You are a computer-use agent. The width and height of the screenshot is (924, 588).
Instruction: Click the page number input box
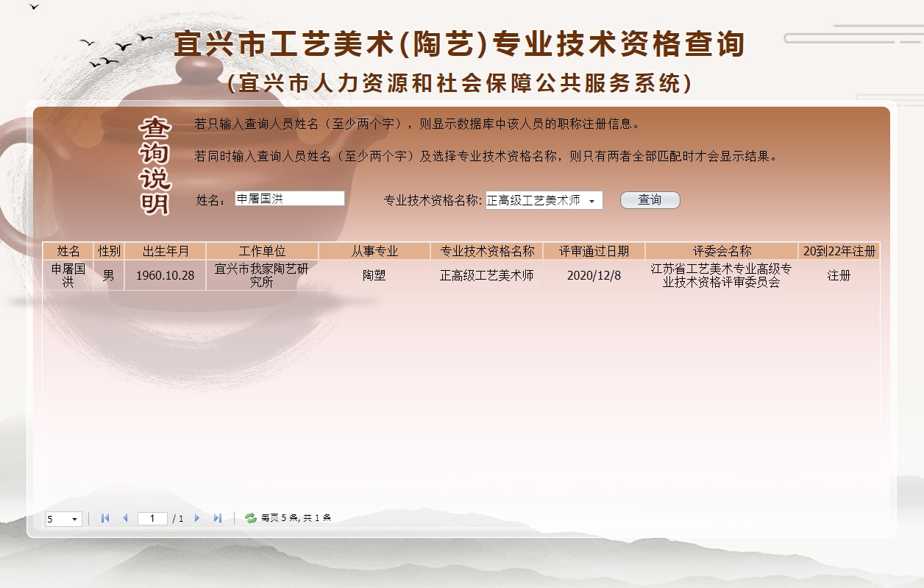click(153, 519)
